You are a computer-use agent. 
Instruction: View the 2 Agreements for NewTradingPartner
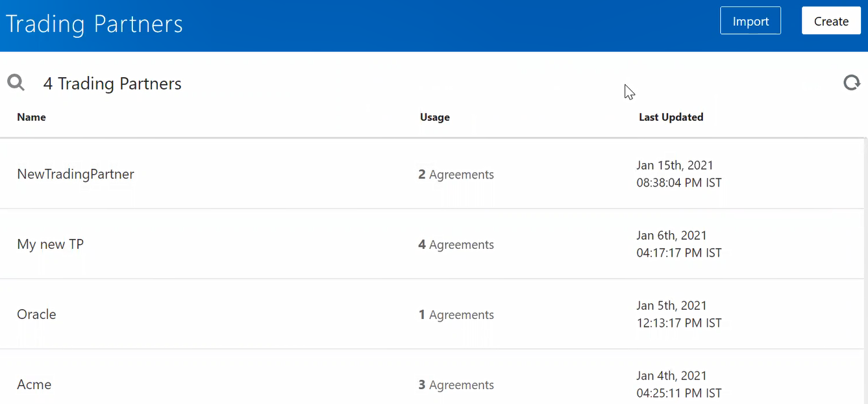456,174
